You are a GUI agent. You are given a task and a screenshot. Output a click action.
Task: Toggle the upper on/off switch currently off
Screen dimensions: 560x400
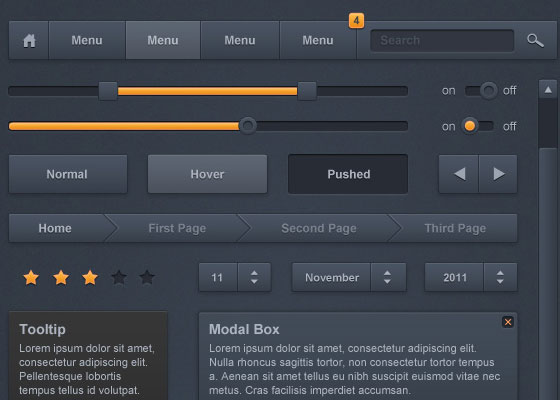pyautogui.click(x=481, y=90)
